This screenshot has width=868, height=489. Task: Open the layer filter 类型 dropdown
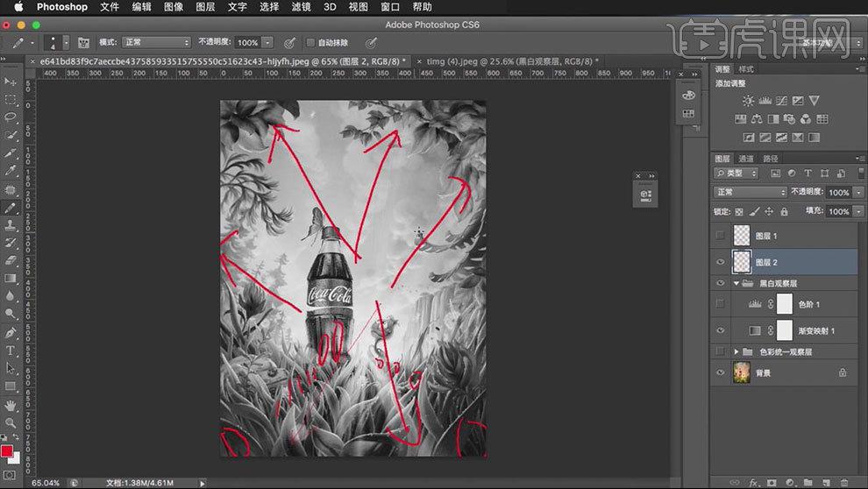coord(736,174)
